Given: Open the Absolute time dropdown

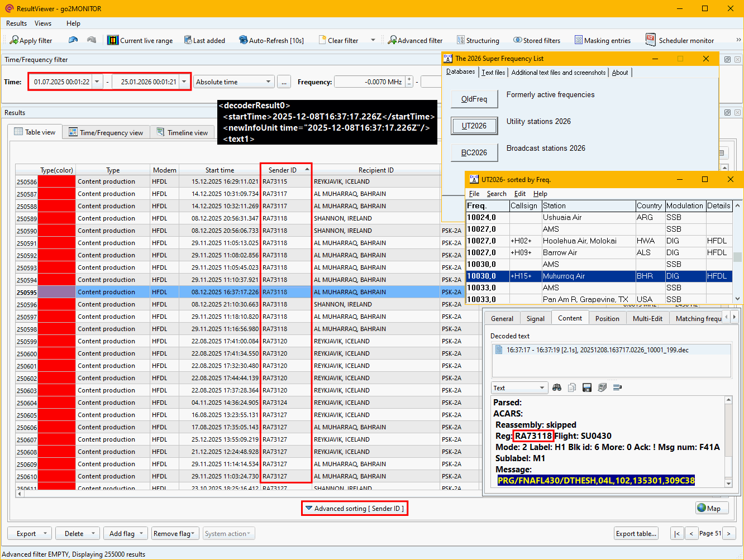Looking at the screenshot, I should 233,82.
